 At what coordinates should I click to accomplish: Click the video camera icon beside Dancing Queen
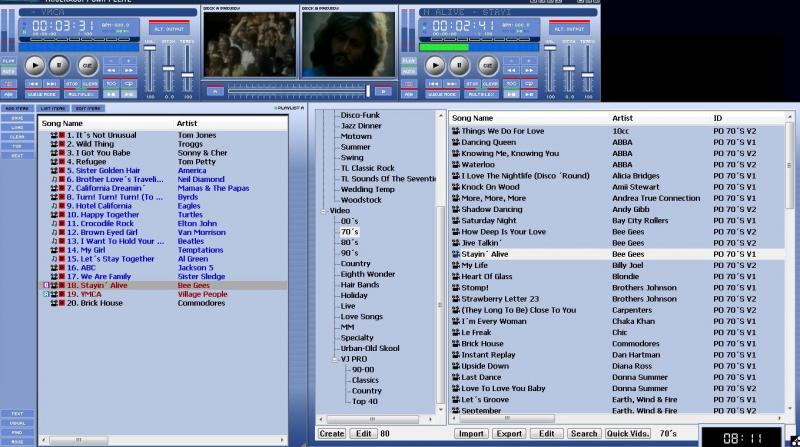(x=455, y=142)
